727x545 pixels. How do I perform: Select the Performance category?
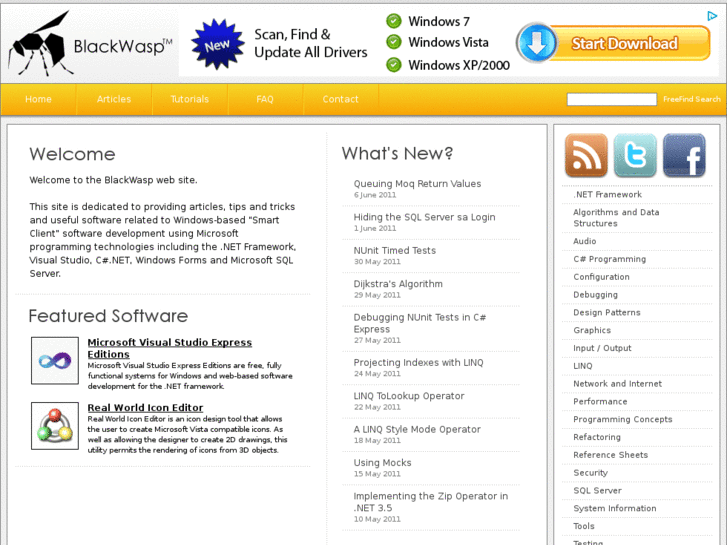pyautogui.click(x=600, y=402)
